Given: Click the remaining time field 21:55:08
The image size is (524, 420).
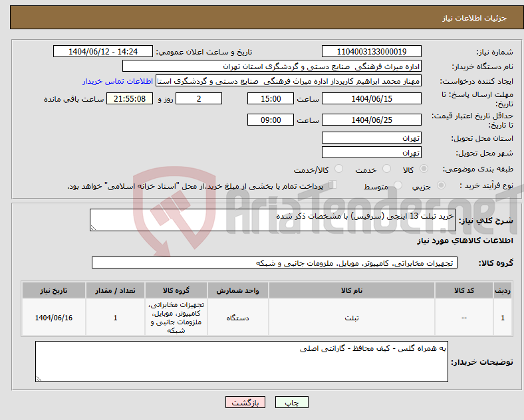Looking at the screenshot, I should click(x=130, y=98).
